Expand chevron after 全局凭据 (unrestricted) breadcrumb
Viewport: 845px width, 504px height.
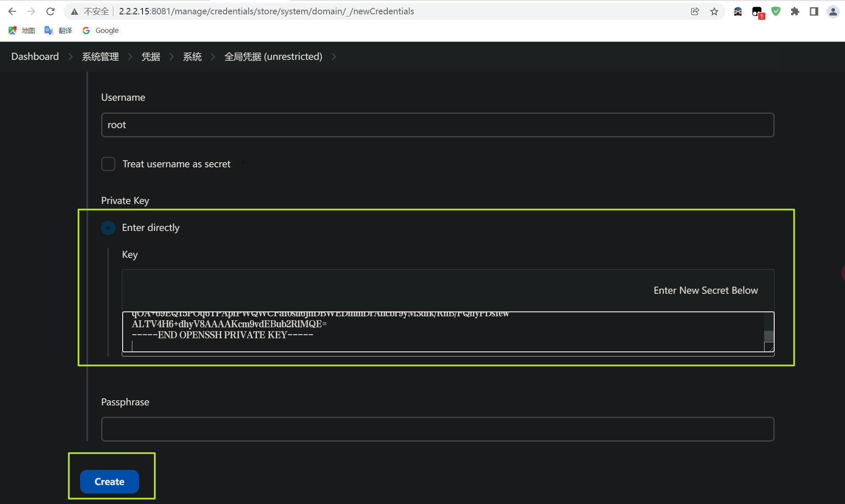point(334,57)
